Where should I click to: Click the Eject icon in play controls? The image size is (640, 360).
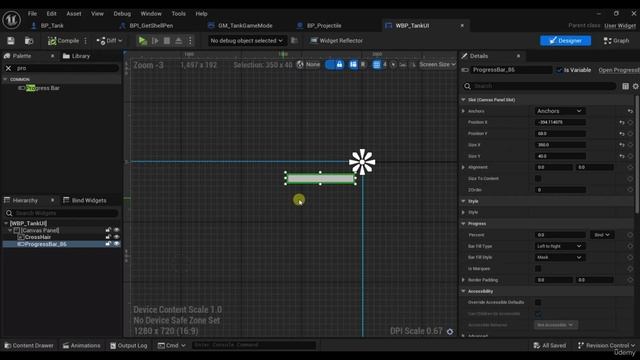pyautogui.click(x=178, y=41)
